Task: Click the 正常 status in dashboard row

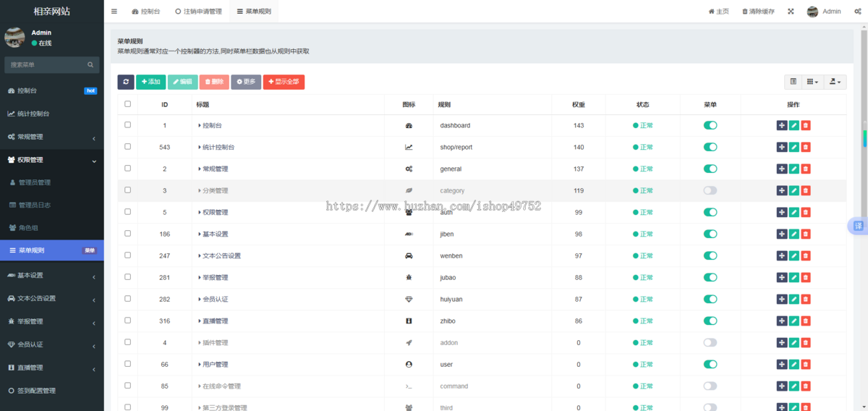Action: (x=643, y=125)
